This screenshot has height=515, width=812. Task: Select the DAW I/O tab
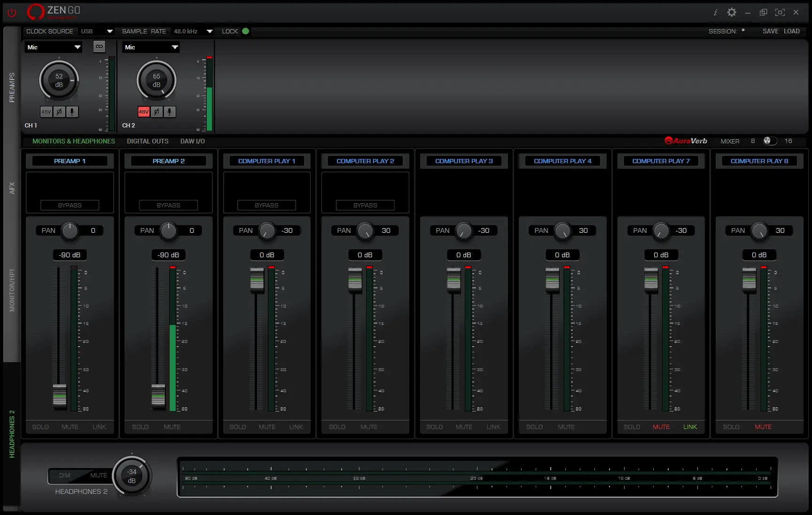pos(193,141)
